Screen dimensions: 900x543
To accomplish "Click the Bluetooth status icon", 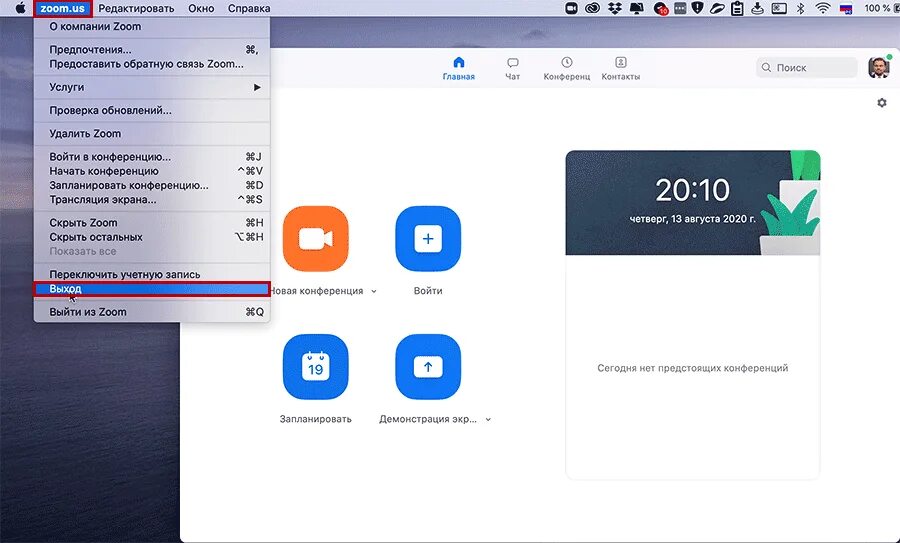I will point(800,8).
